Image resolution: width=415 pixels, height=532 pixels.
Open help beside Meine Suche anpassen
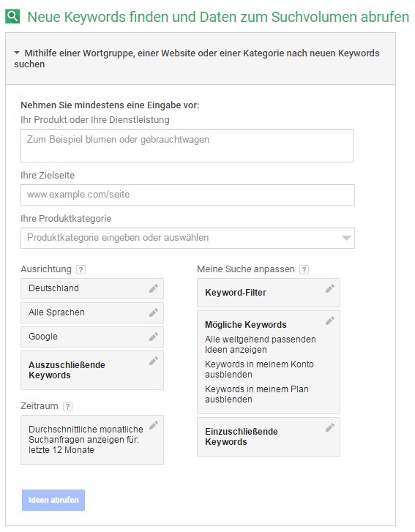(304, 270)
